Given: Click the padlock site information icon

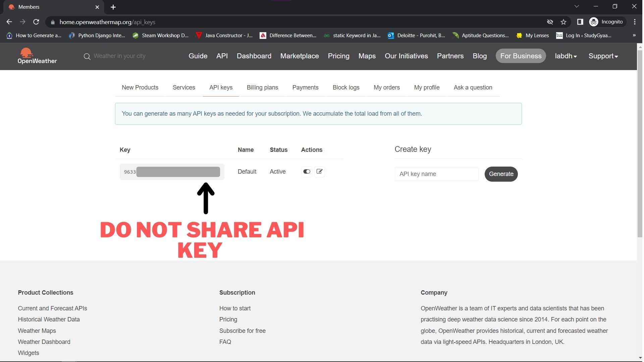Looking at the screenshot, I should [x=53, y=22].
